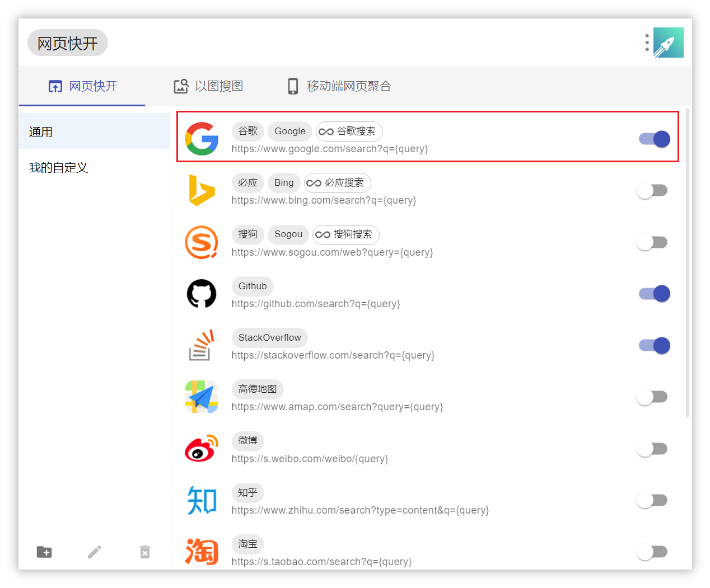Image resolution: width=710 pixels, height=588 pixels.
Task: Turn off the Github toggle
Action: (654, 294)
